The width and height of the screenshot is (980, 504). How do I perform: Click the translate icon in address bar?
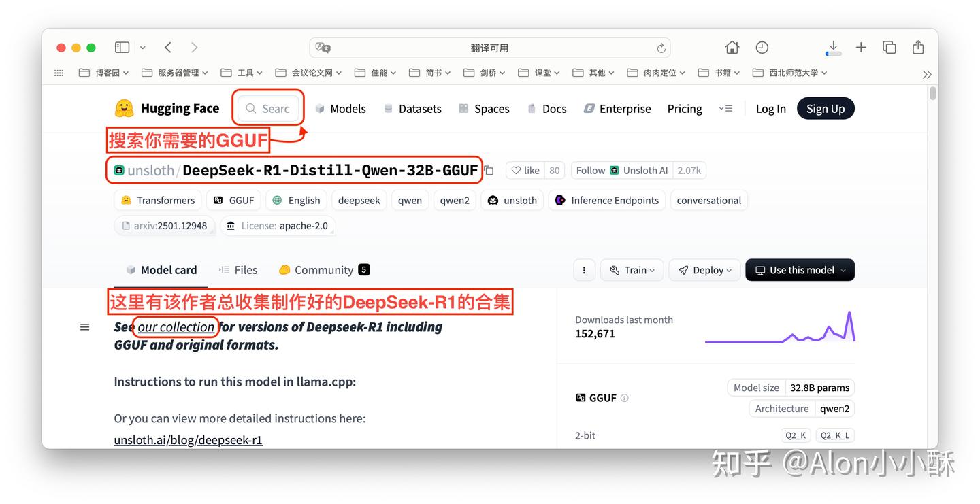click(x=323, y=48)
